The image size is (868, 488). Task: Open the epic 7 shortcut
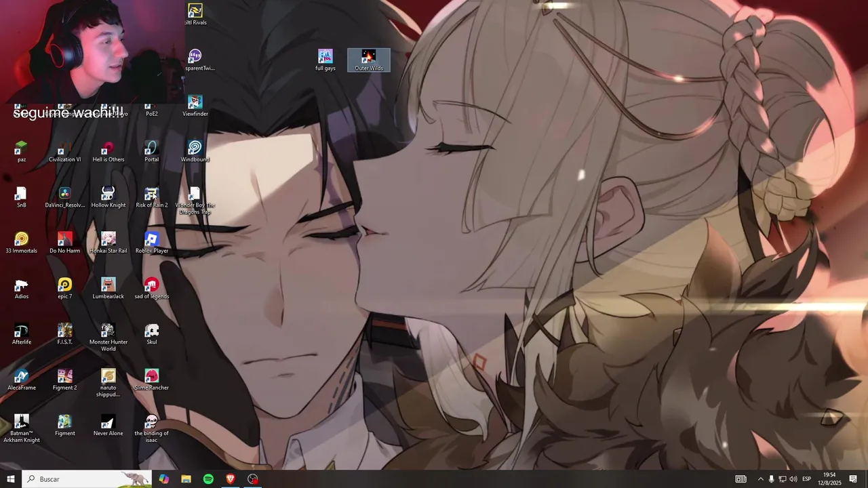click(x=65, y=289)
